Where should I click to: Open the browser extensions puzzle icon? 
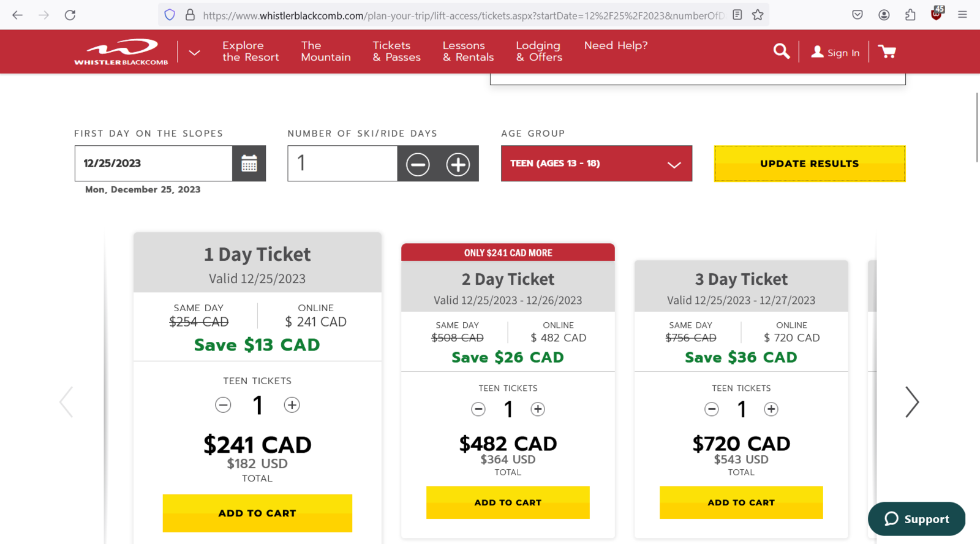[910, 15]
